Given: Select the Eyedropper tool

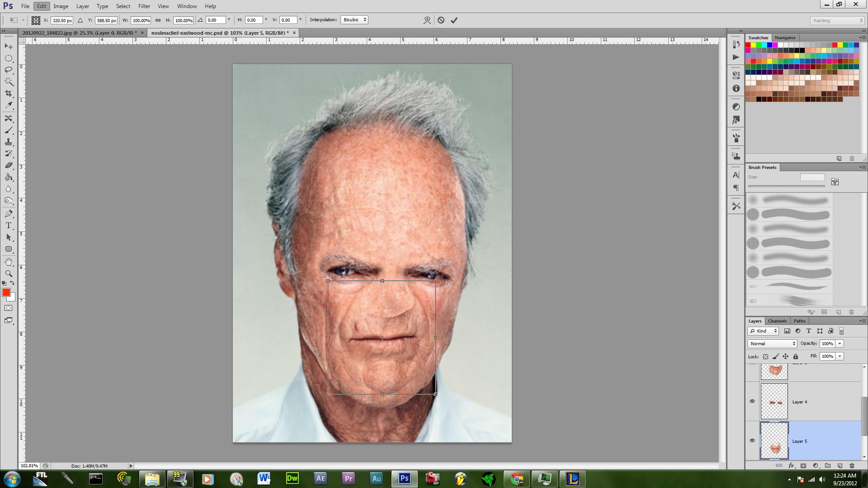Looking at the screenshot, I should pyautogui.click(x=9, y=105).
